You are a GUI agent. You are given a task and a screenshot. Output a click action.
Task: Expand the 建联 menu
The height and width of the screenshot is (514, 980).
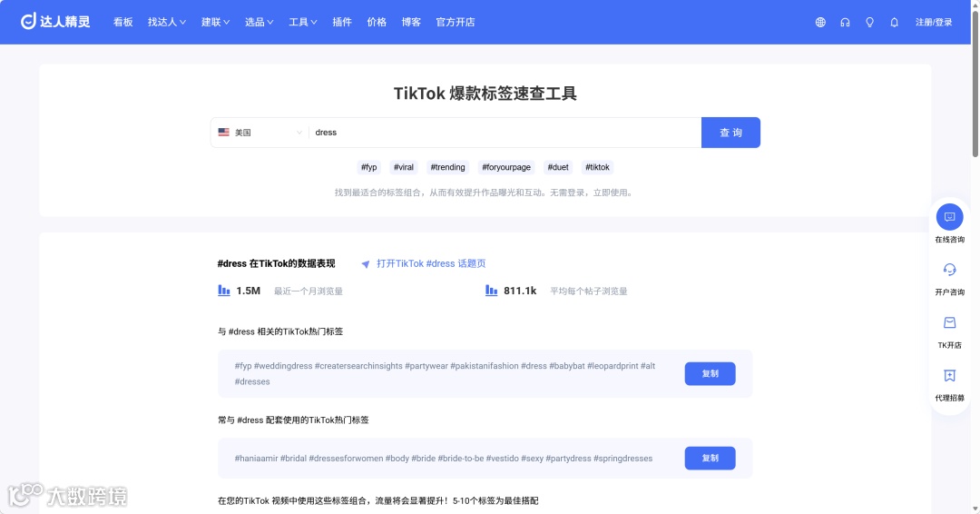pyautogui.click(x=216, y=22)
